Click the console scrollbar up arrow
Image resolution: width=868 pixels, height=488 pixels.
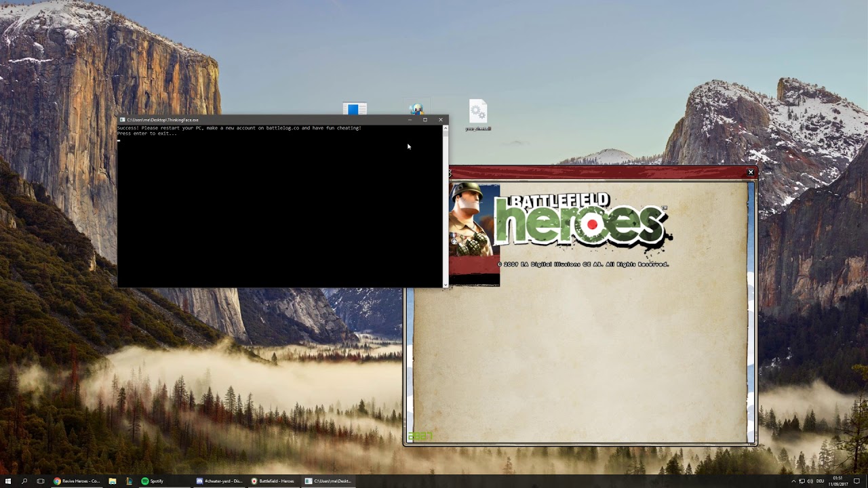[x=446, y=127]
